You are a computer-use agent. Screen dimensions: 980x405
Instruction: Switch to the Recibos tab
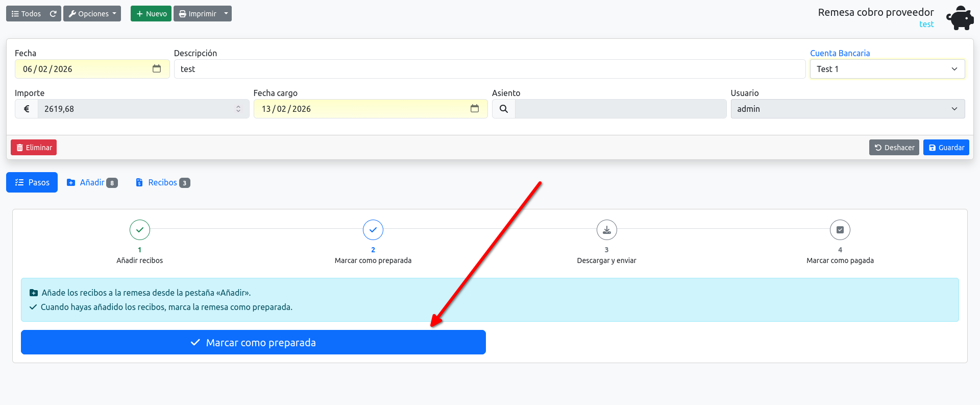(x=163, y=182)
